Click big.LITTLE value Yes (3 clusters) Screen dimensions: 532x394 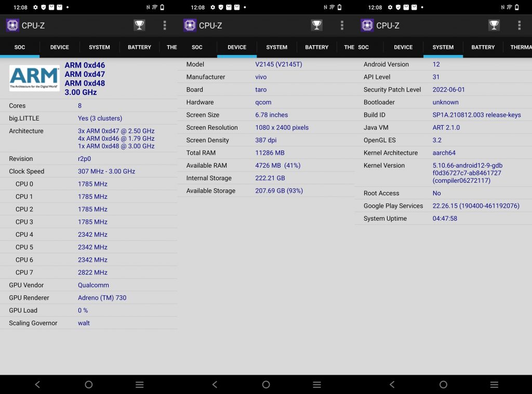click(x=100, y=118)
